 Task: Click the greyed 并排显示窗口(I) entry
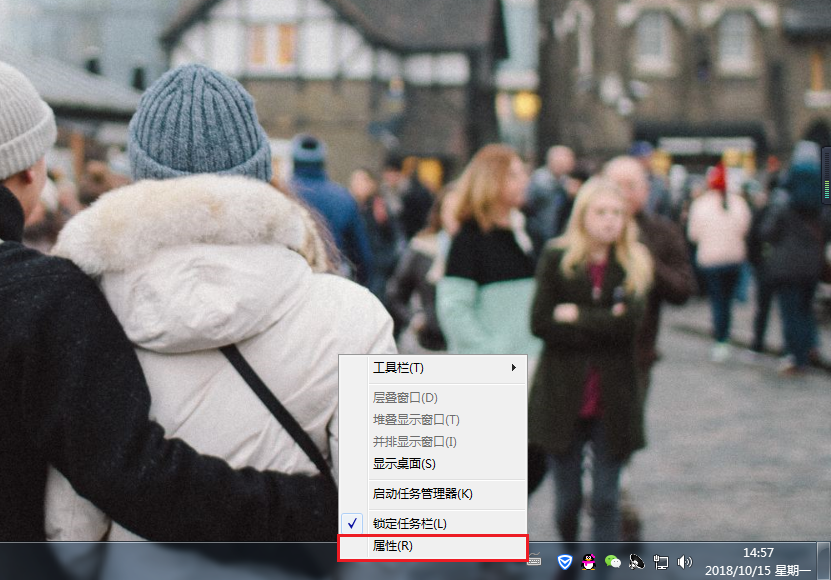pyautogui.click(x=414, y=442)
